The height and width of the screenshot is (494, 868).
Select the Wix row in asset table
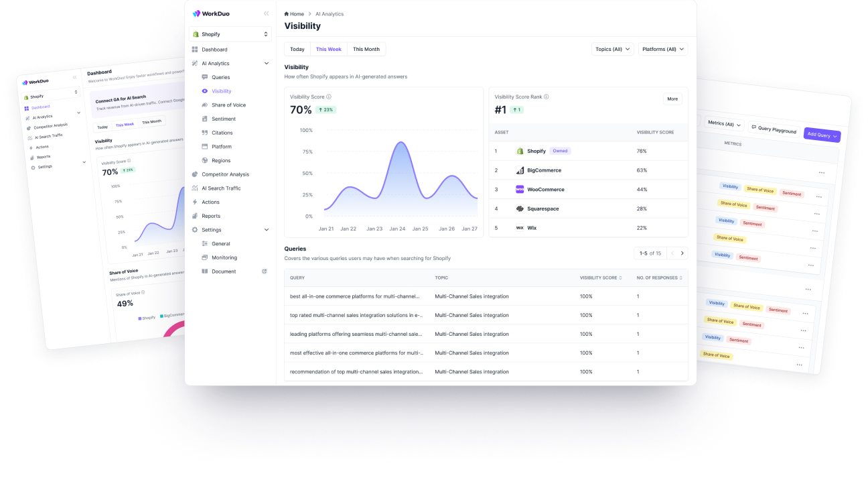pyautogui.click(x=588, y=228)
